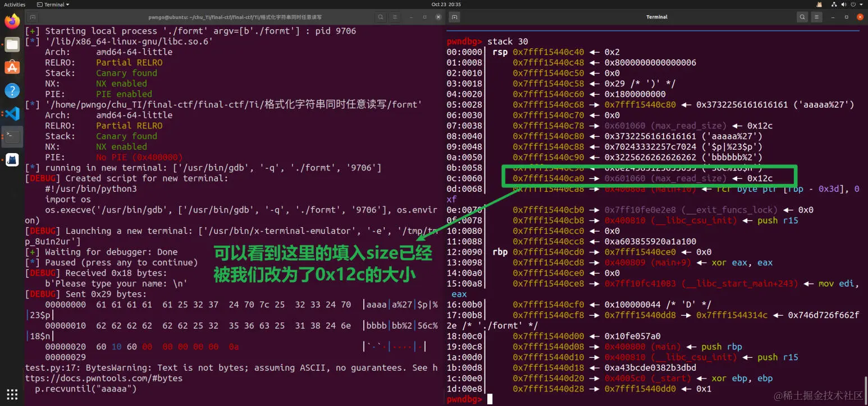
Task: Open the Terminal app menu in top bar
Action: point(54,4)
